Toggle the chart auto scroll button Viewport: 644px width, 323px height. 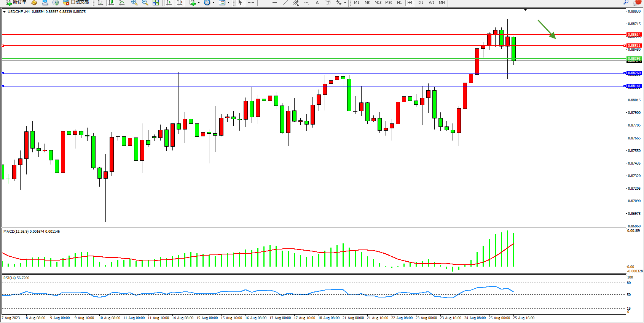pyautogui.click(x=169, y=3)
